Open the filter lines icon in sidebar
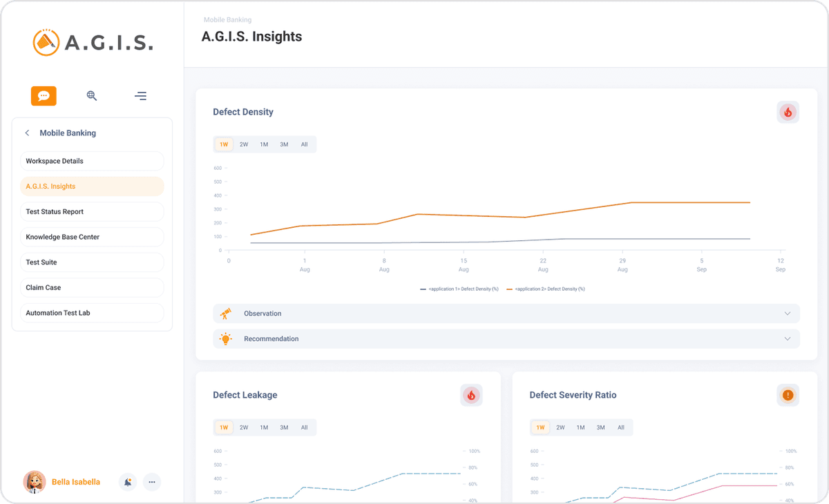The width and height of the screenshot is (829, 504). tap(140, 96)
